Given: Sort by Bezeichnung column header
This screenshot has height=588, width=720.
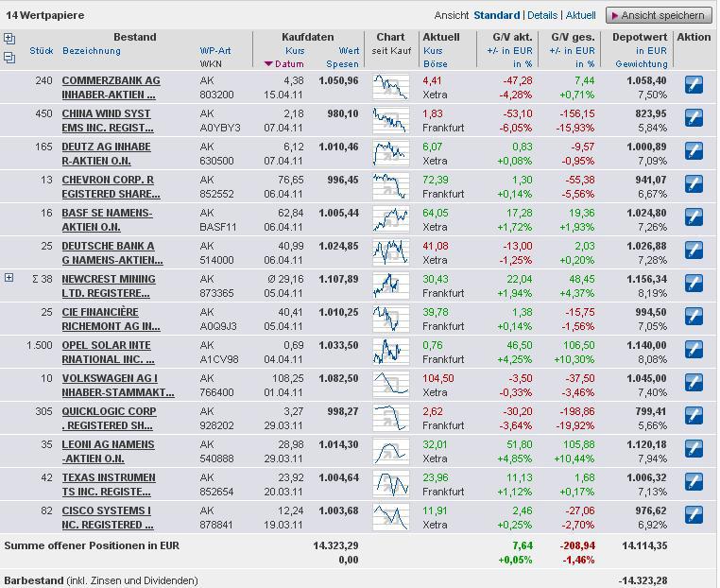Looking at the screenshot, I should click(92, 50).
